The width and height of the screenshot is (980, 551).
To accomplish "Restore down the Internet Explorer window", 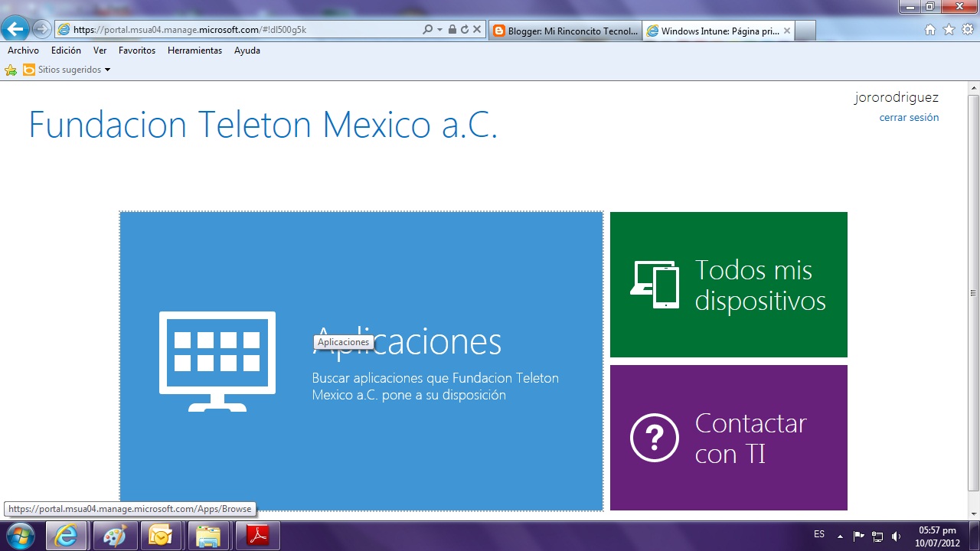I will [929, 6].
